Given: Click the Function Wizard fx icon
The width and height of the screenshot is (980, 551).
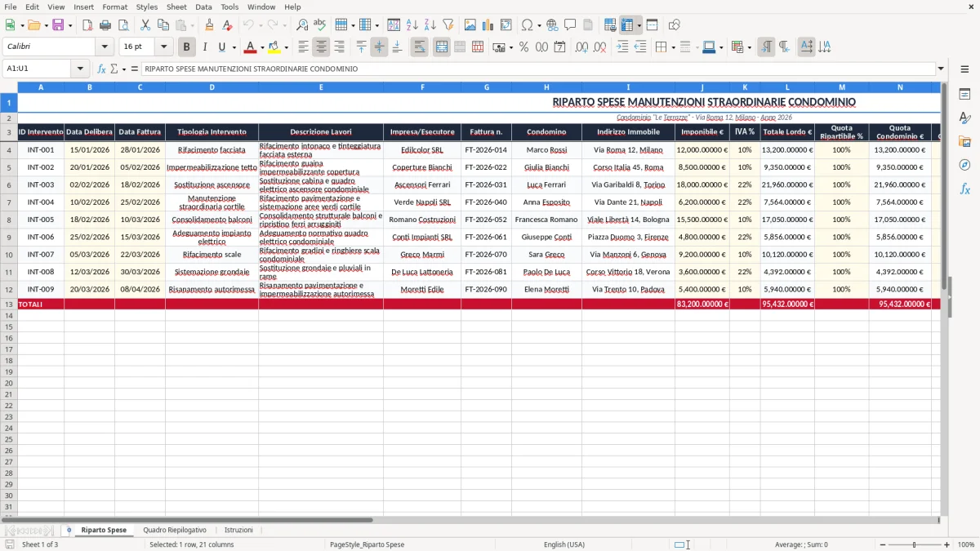Looking at the screenshot, I should point(102,69).
